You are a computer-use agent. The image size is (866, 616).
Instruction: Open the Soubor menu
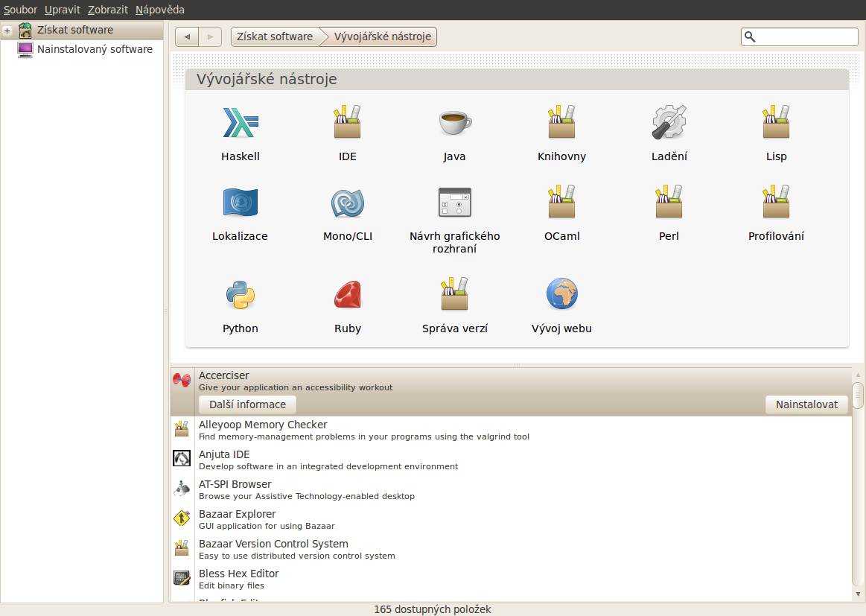(x=20, y=10)
